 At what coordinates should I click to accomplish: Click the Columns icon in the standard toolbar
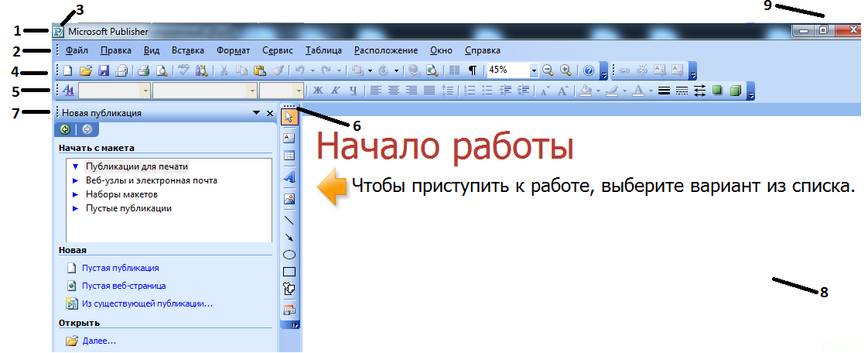coord(454,70)
